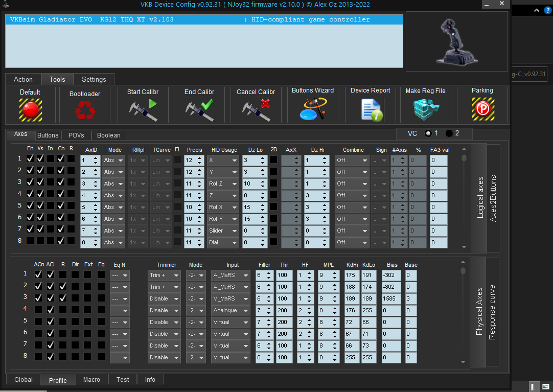Open Combine dropdown for logical axis 1
The width and height of the screenshot is (553, 392).
click(352, 160)
